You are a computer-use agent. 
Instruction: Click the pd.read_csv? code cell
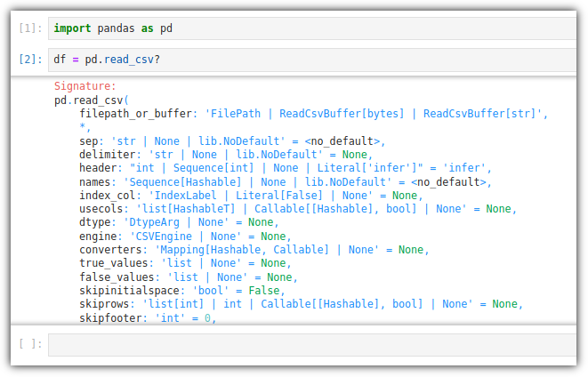312,60
